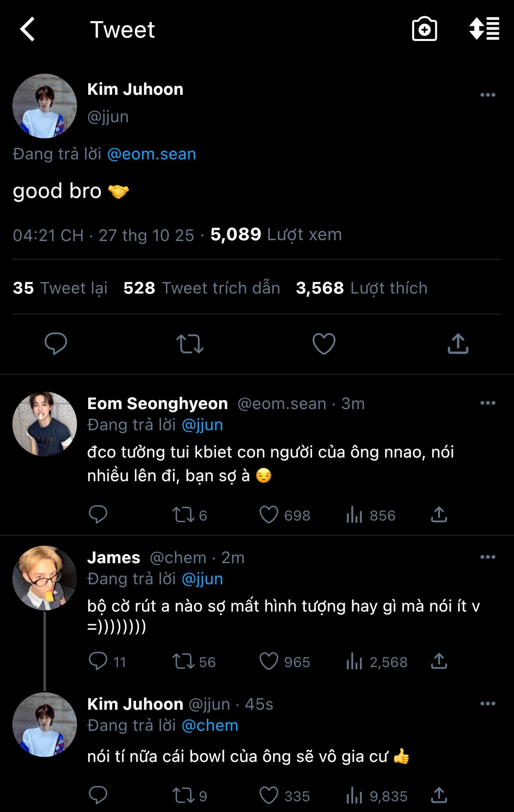Share the main tweet by Kim Juhoon
Image resolution: width=514 pixels, height=812 pixels.
tap(458, 343)
